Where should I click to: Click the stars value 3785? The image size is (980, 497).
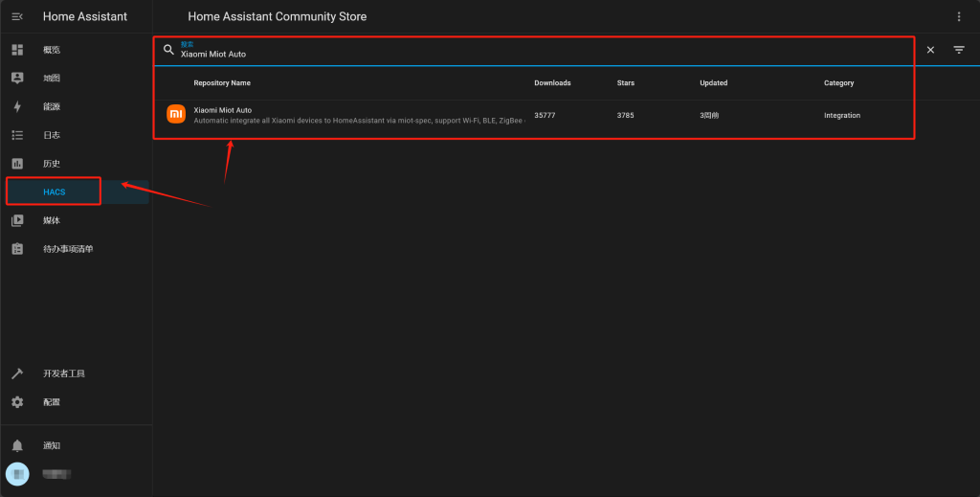pos(626,116)
